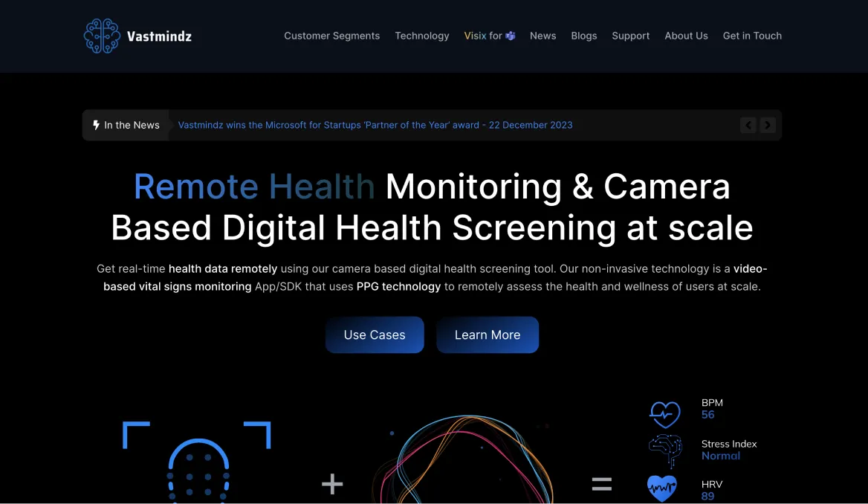This screenshot has height=504, width=868.
Task: Click the BPM value 56
Action: (707, 415)
